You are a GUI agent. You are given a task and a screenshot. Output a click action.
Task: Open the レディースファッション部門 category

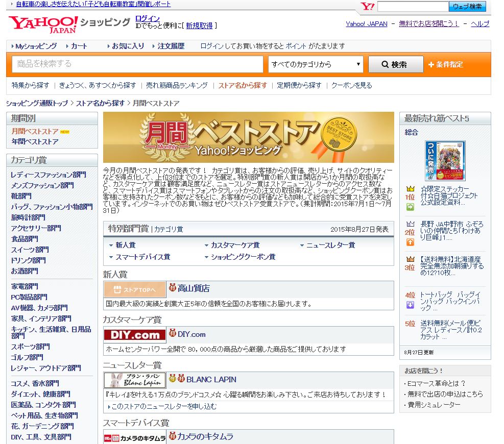48,175
